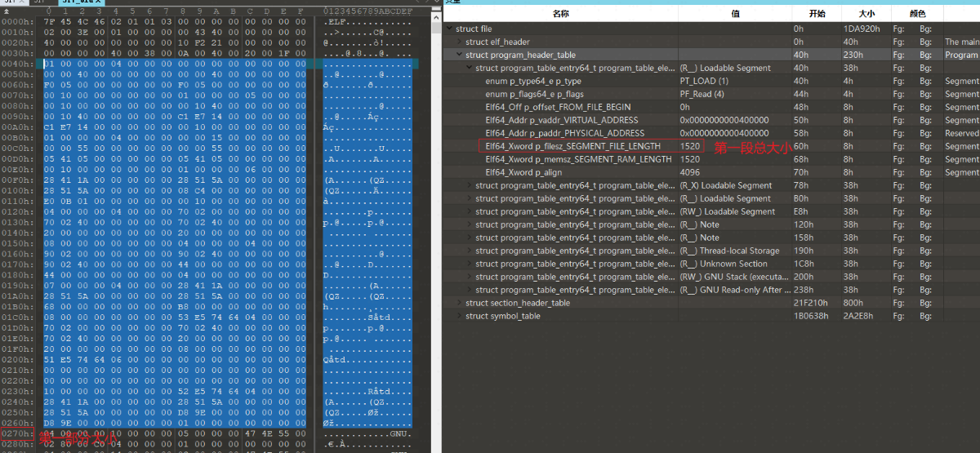The height and width of the screenshot is (453, 980).
Task: Select the 'Elf64_Off p_offset_FROM_FILE_BEGIN' row
Action: (x=711, y=107)
